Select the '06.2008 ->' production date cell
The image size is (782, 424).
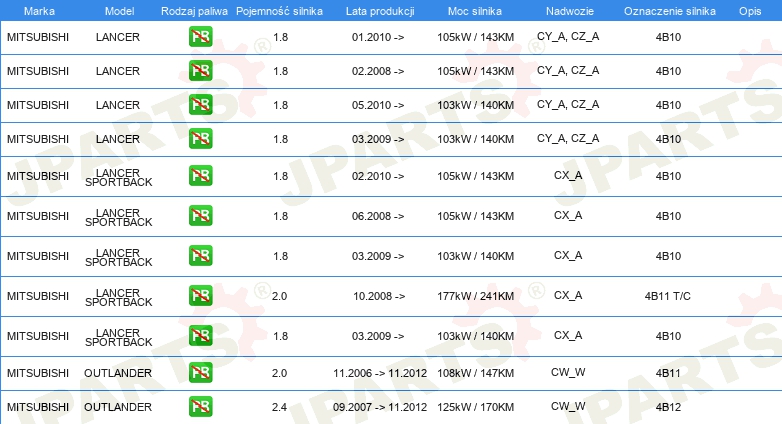378,216
